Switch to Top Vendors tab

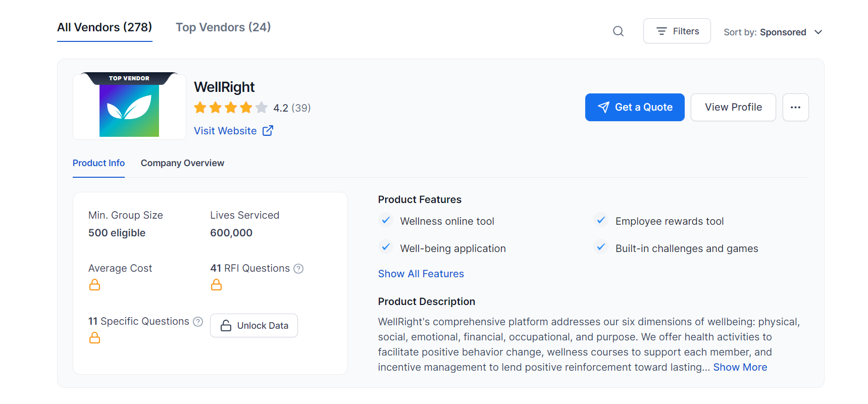click(x=223, y=27)
